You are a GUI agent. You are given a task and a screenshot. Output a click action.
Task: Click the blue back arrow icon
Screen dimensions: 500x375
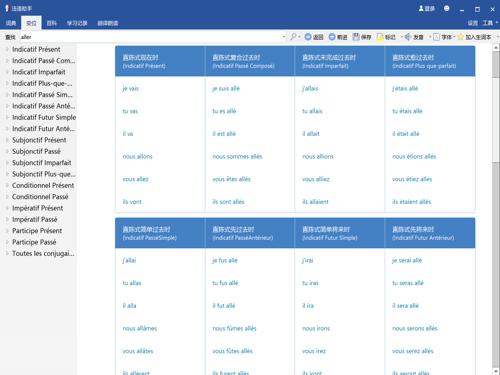pyautogui.click(x=308, y=37)
